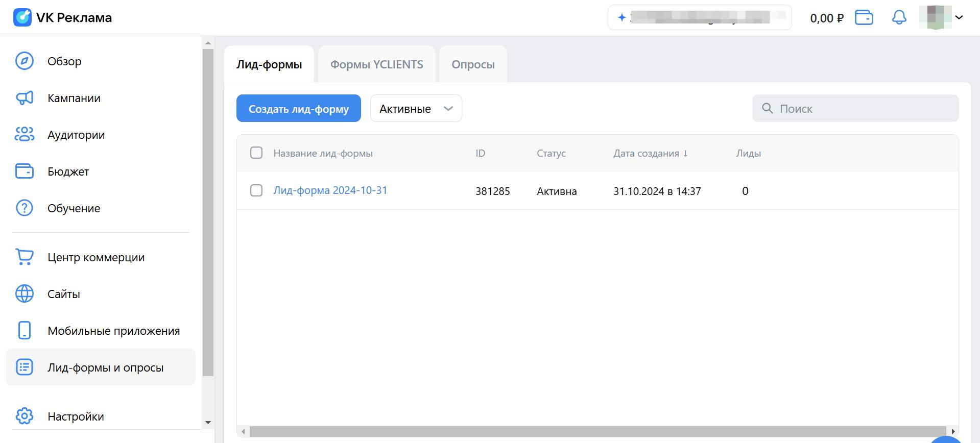Open Мобильные приложения in sidebar

pos(101,331)
